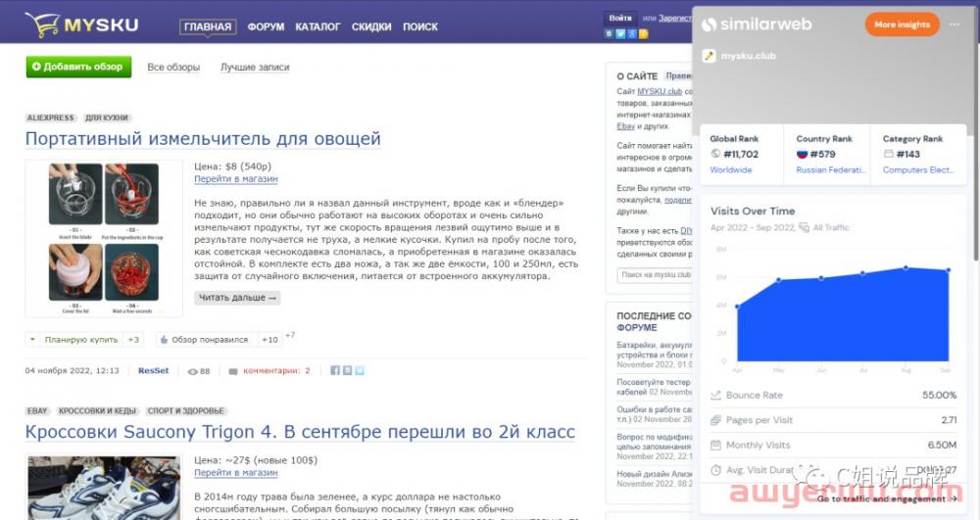Click the Russian flag icon beside #579
Viewport: 980px width, 520px height.
click(802, 154)
